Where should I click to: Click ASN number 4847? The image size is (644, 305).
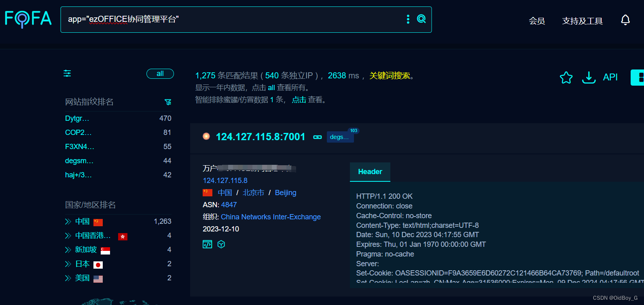pyautogui.click(x=229, y=205)
